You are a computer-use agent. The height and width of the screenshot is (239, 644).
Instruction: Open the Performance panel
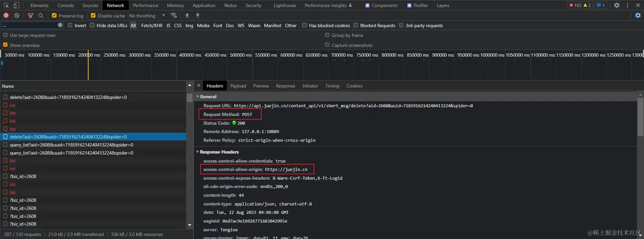(x=146, y=5)
